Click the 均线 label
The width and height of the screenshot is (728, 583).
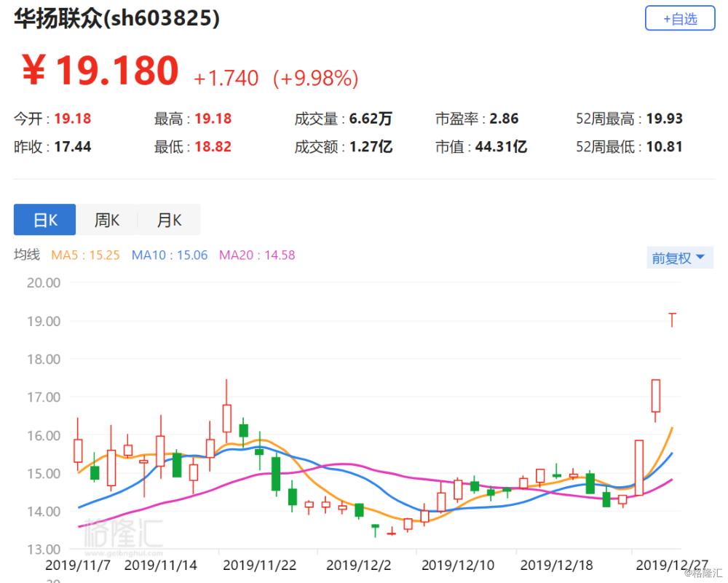pyautogui.click(x=27, y=254)
